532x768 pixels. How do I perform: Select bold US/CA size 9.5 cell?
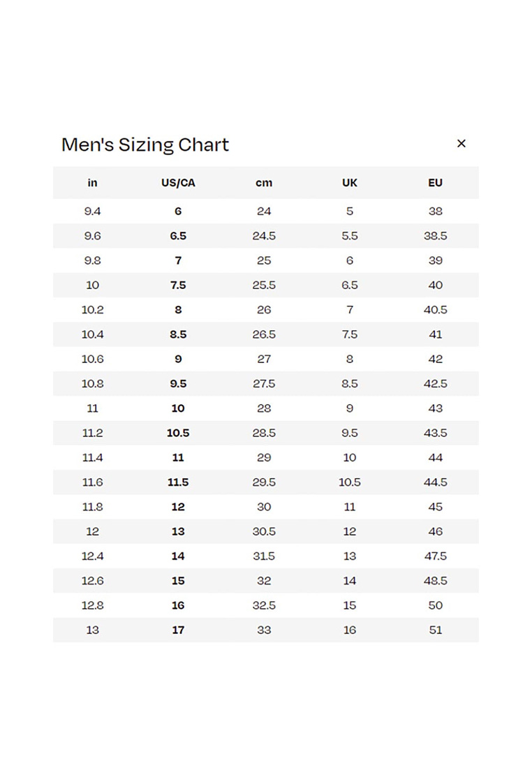click(x=178, y=383)
